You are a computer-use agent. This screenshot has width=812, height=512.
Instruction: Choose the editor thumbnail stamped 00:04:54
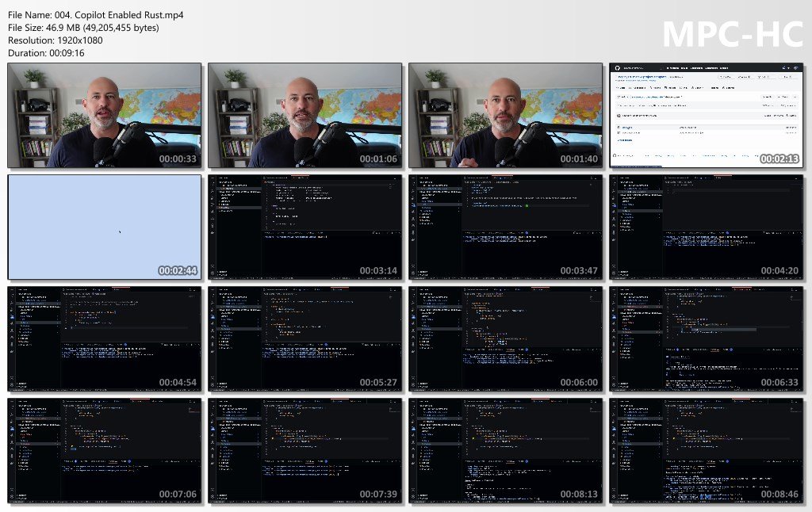click(x=105, y=339)
